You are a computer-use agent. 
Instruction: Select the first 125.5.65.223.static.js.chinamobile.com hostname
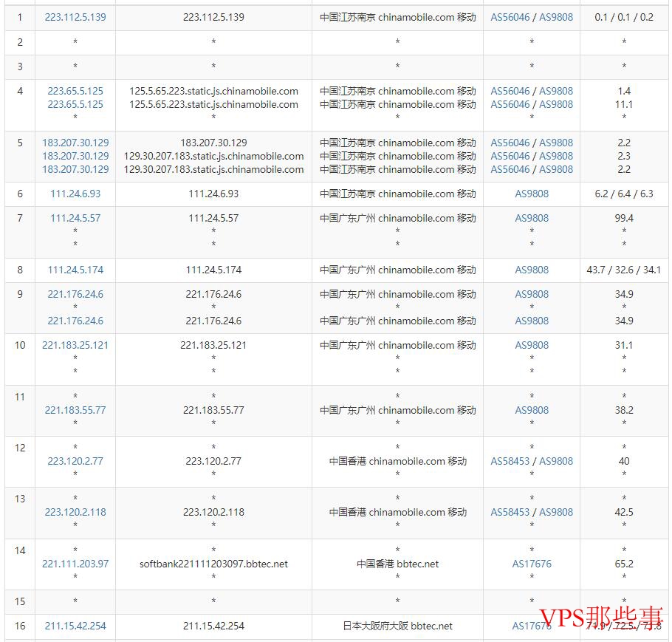(213, 91)
